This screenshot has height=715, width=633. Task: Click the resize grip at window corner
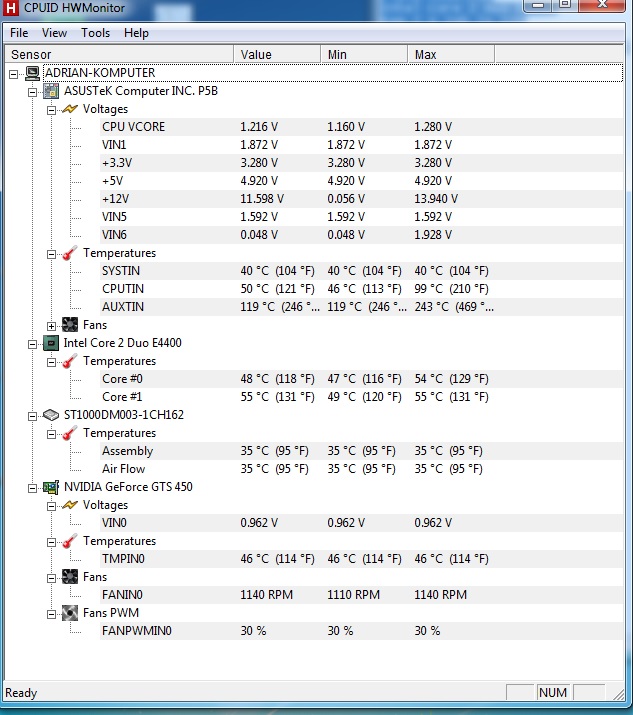(619, 694)
